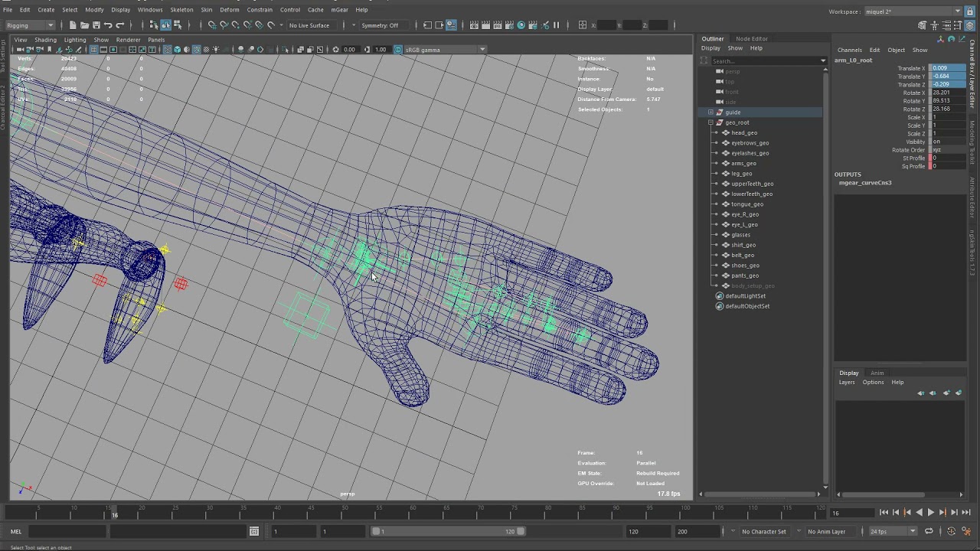Select by object type mode icon
Viewport: 980px width, 551px height.
[x=165, y=25]
